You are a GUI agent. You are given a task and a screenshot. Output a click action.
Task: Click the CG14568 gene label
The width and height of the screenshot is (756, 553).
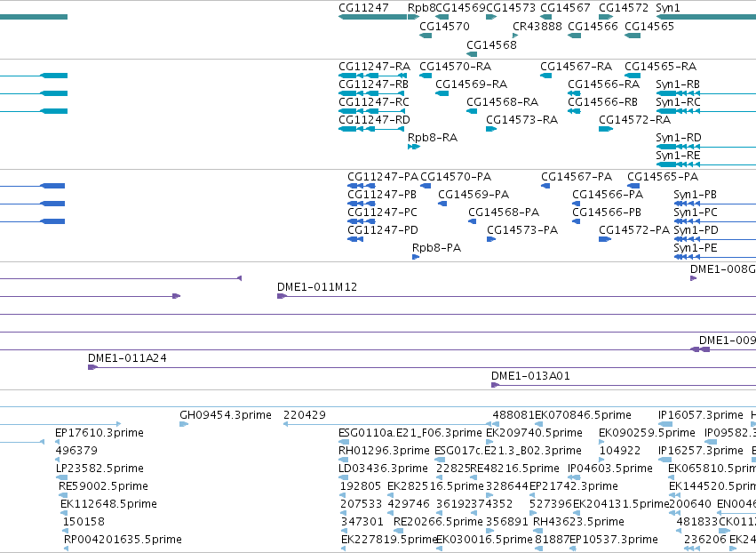pyautogui.click(x=491, y=44)
